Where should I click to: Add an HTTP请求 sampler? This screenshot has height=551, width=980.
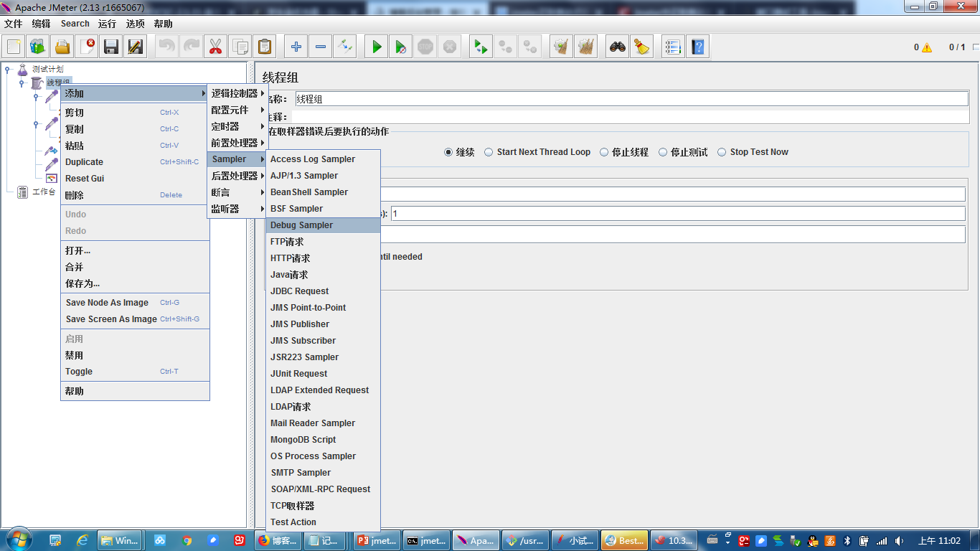(x=323, y=258)
